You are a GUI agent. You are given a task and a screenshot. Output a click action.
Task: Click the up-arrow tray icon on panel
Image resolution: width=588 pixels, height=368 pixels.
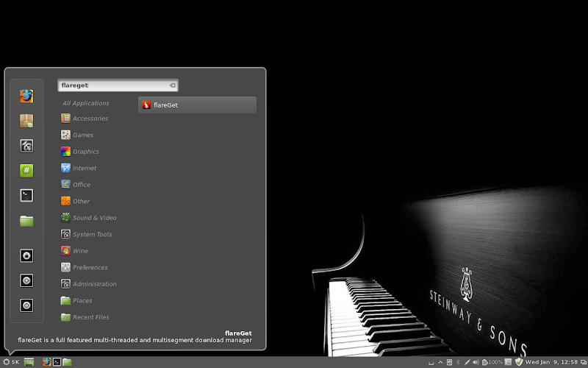(x=440, y=362)
